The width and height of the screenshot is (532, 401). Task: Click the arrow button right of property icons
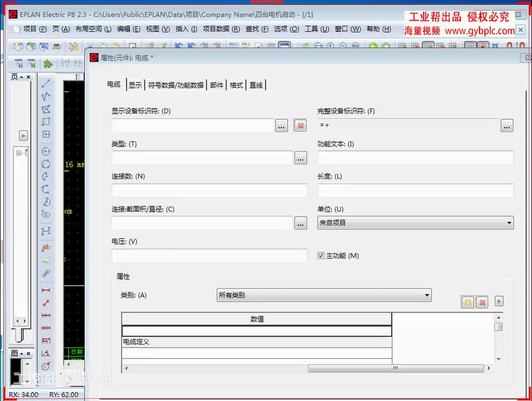coord(499,301)
